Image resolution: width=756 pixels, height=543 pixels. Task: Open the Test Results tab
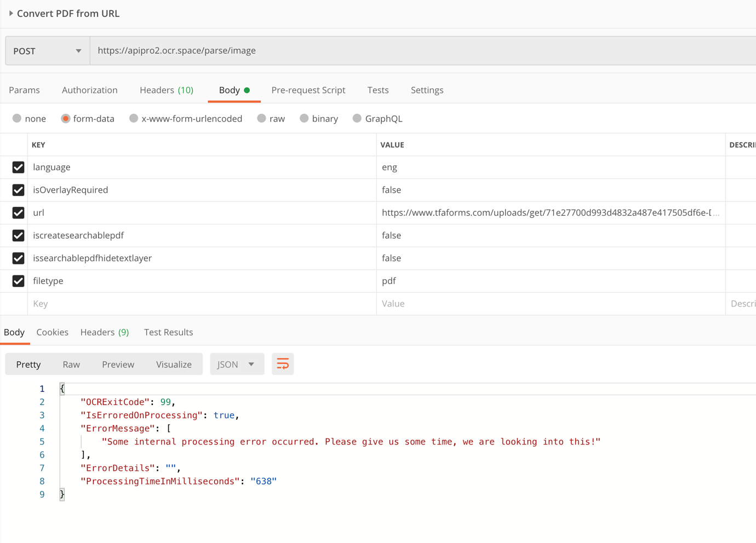(169, 332)
